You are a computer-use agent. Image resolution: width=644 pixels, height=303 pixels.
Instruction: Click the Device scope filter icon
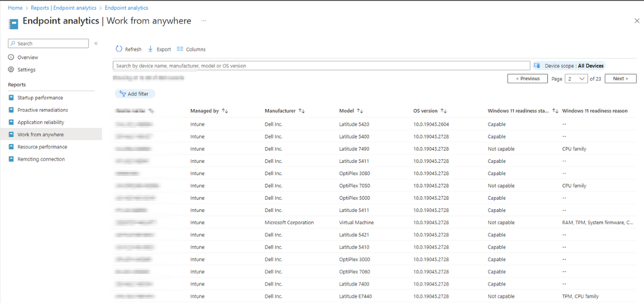tap(537, 65)
